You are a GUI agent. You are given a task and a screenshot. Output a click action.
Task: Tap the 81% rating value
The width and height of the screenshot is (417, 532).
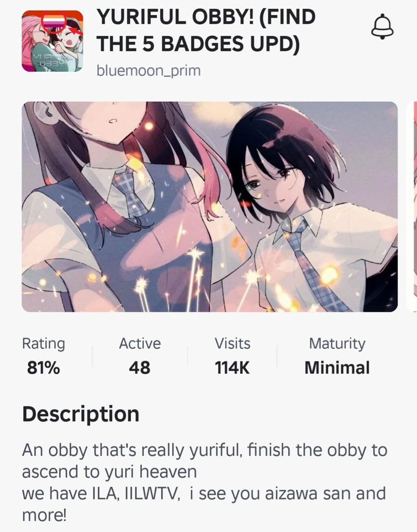click(44, 368)
